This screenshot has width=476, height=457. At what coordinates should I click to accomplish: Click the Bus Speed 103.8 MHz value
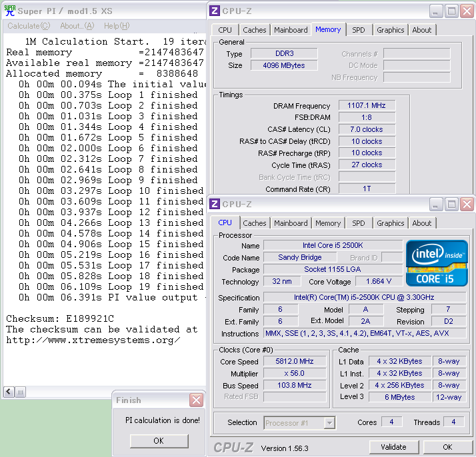[295, 385]
